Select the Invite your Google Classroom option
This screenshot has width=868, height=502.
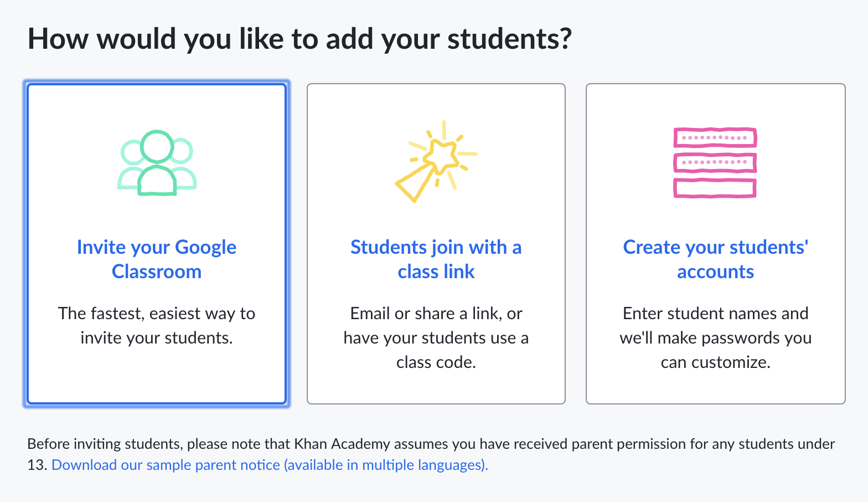click(157, 244)
